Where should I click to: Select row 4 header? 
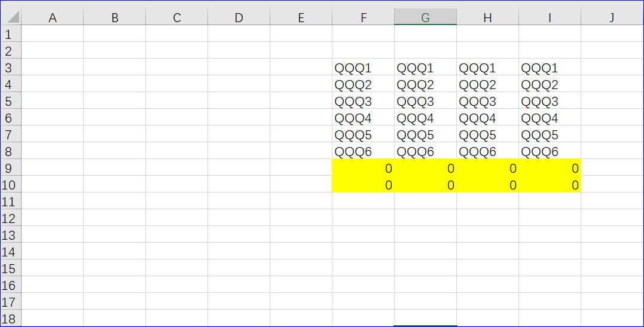(x=11, y=84)
